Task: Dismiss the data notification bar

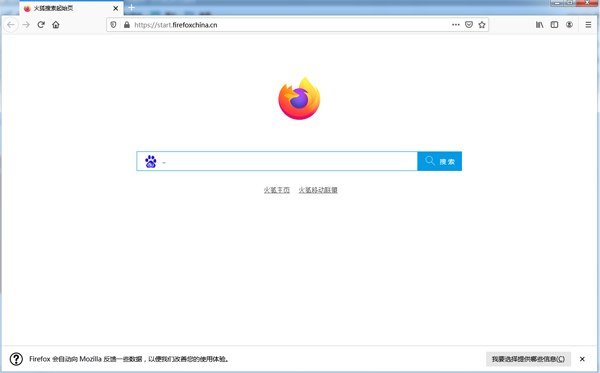Action: point(582,359)
